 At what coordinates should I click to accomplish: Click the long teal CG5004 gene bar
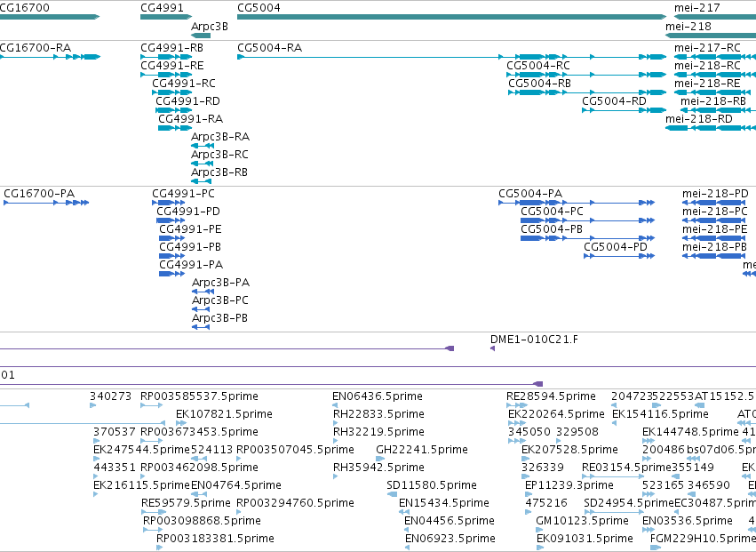(x=452, y=17)
